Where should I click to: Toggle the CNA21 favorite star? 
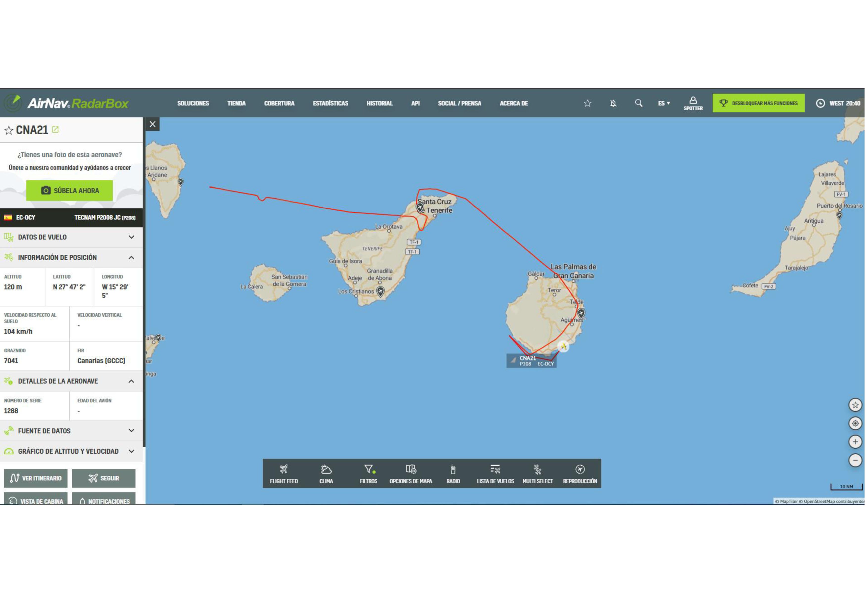(x=9, y=131)
